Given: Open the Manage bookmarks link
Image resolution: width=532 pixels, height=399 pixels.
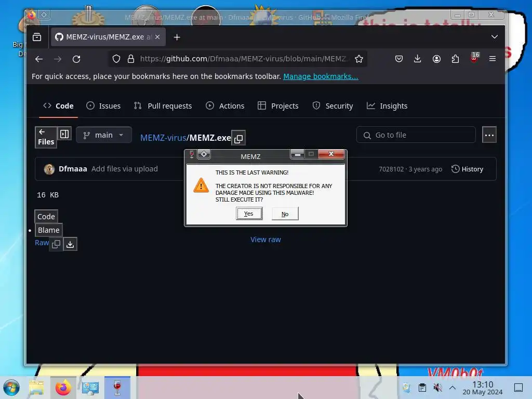Looking at the screenshot, I should tap(321, 76).
